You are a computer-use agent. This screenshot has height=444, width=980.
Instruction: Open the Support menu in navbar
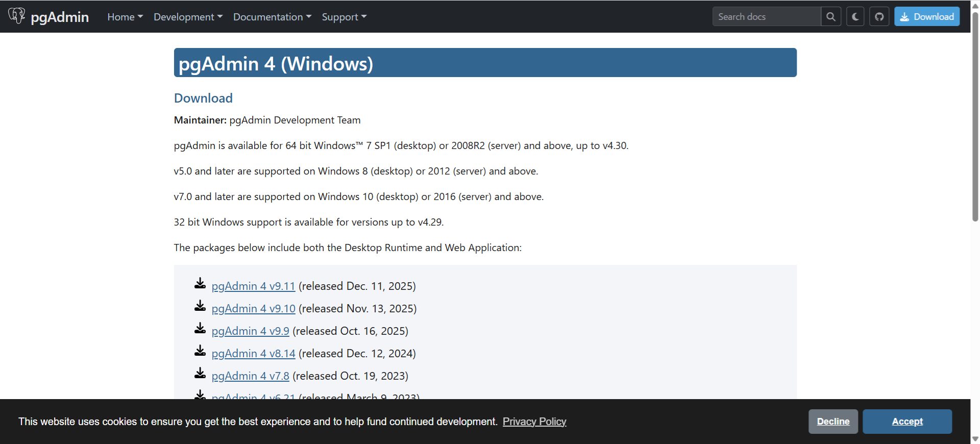click(344, 17)
